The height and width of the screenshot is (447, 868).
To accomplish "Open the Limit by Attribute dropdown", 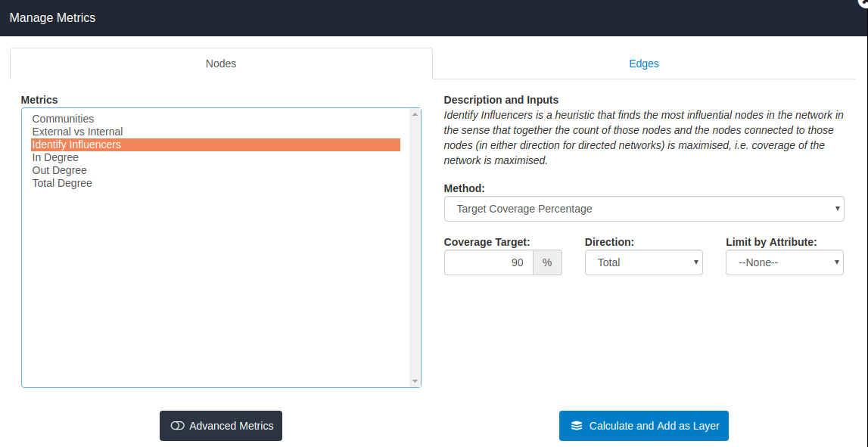I will (785, 262).
